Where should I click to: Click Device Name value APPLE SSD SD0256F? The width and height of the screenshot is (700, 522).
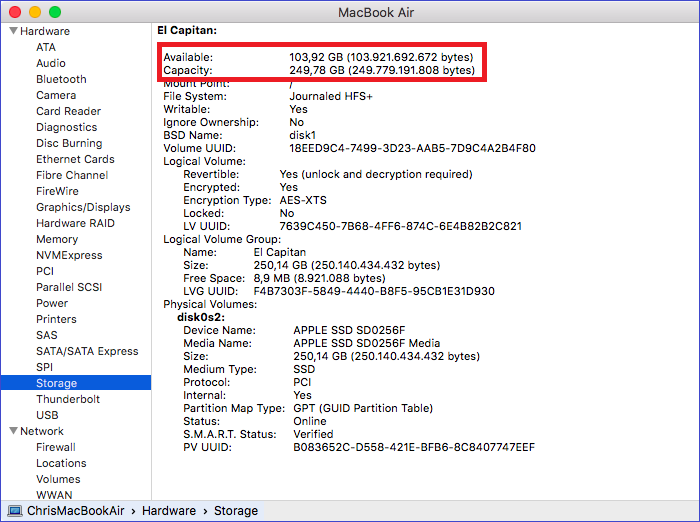[x=349, y=330]
